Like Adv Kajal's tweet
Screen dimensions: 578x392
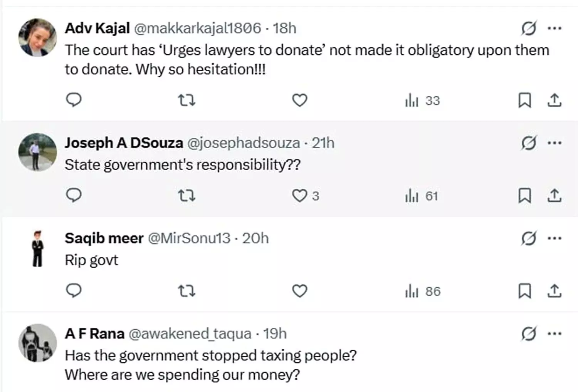[x=299, y=100]
